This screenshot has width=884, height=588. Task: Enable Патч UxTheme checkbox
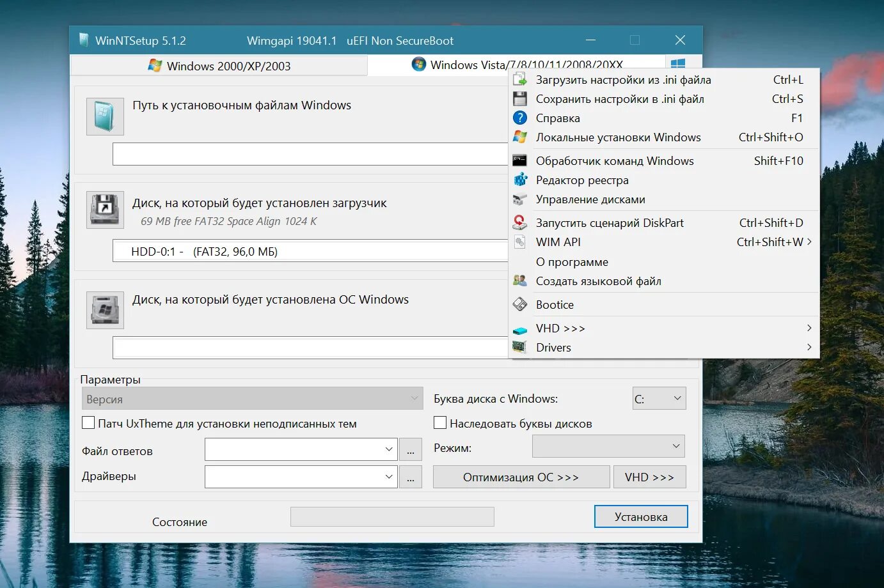coord(88,422)
